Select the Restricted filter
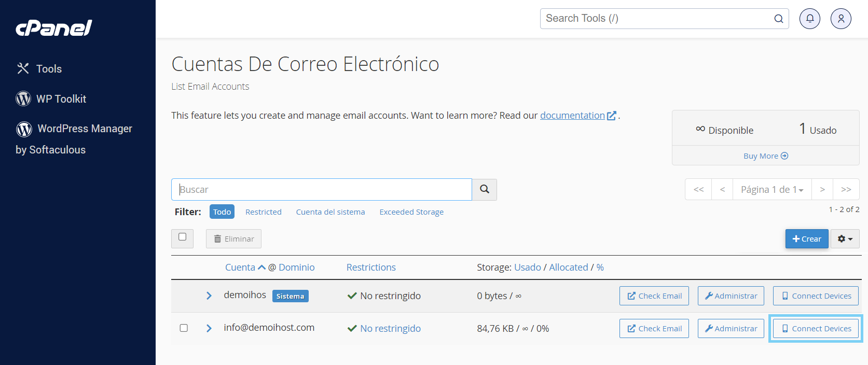The width and height of the screenshot is (868, 365). pyautogui.click(x=263, y=212)
